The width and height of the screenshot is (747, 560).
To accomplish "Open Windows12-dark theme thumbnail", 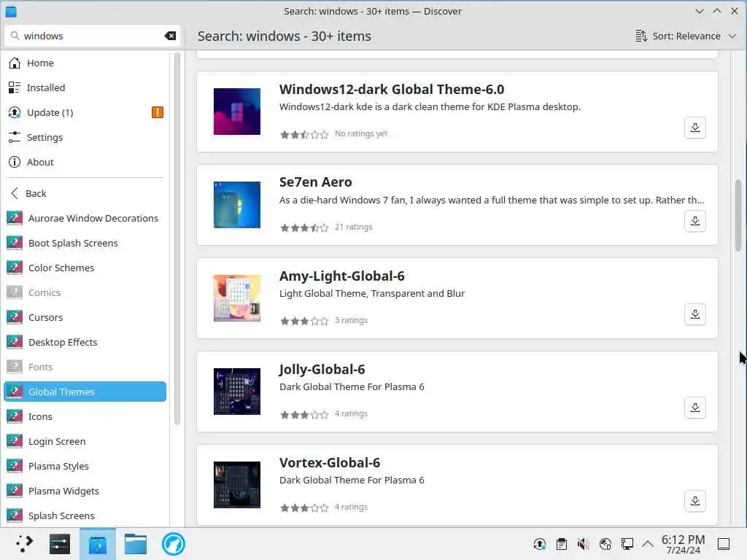I will click(237, 112).
